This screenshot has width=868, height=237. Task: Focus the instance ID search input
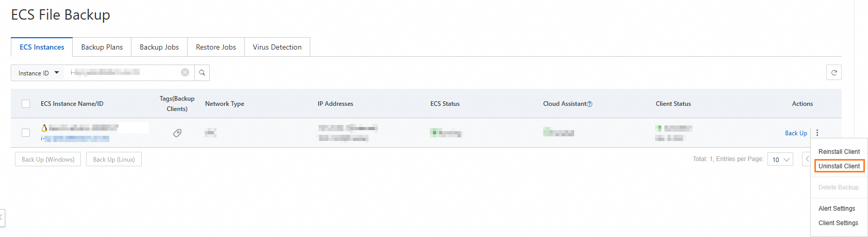[124, 73]
